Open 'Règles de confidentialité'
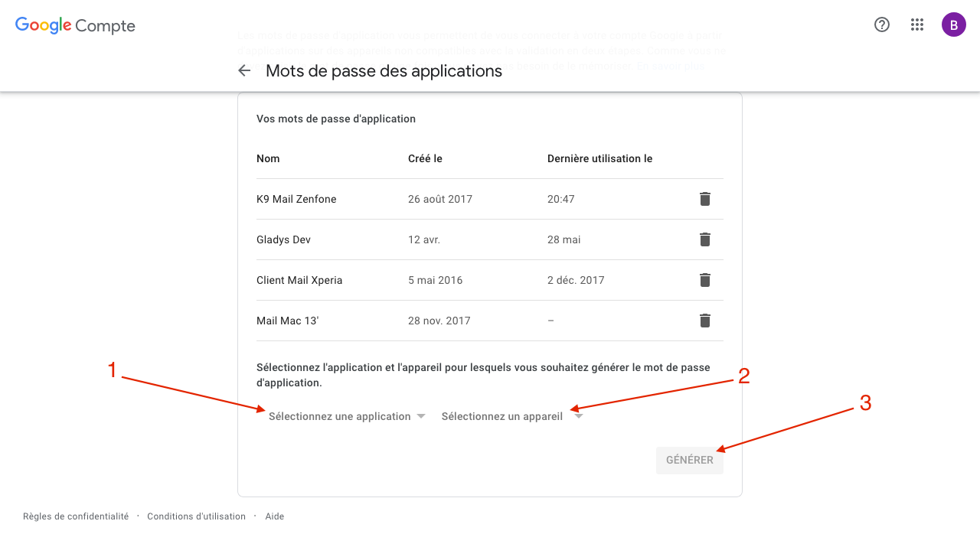The image size is (980, 534). pos(75,516)
